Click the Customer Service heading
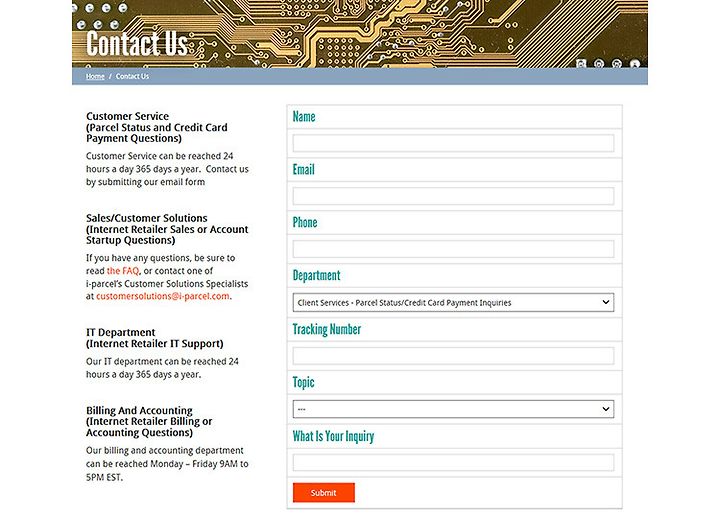Image resolution: width=720 pixels, height=516 pixels. 157,127
